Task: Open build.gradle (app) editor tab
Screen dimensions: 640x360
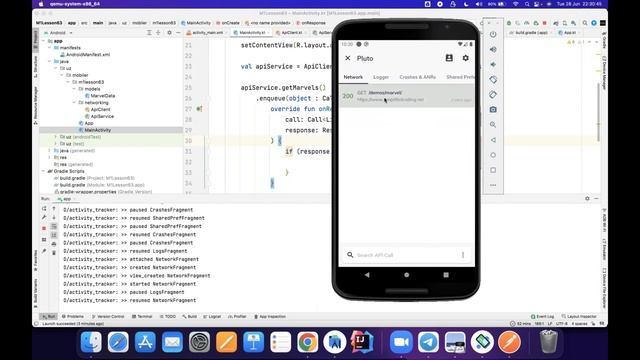Action: tap(531, 33)
